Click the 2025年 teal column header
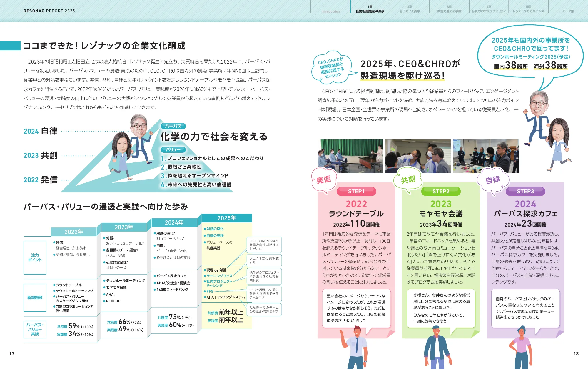 coord(226,218)
